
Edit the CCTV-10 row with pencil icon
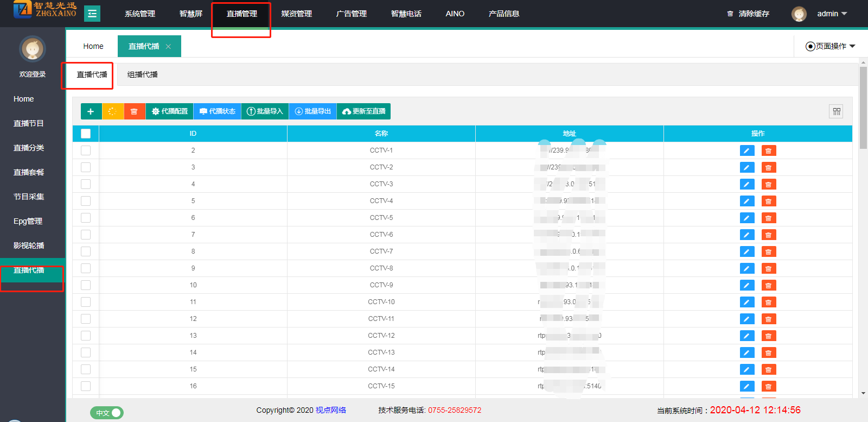pos(746,302)
